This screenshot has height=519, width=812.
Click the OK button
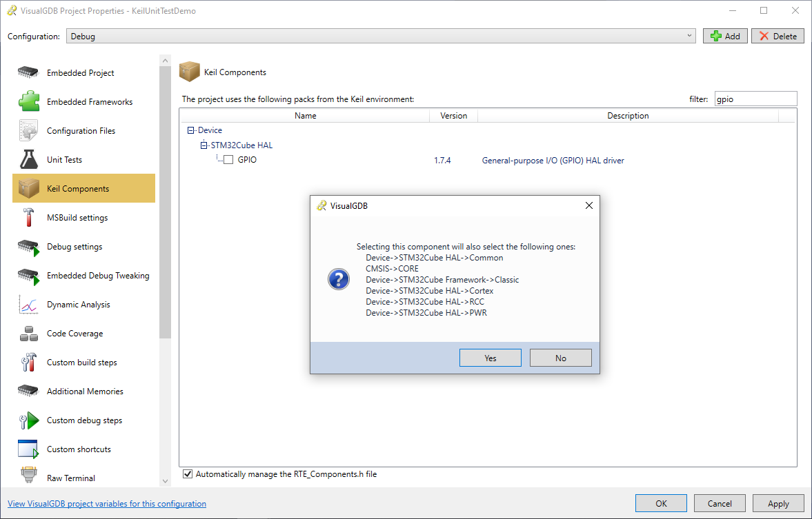[662, 503]
